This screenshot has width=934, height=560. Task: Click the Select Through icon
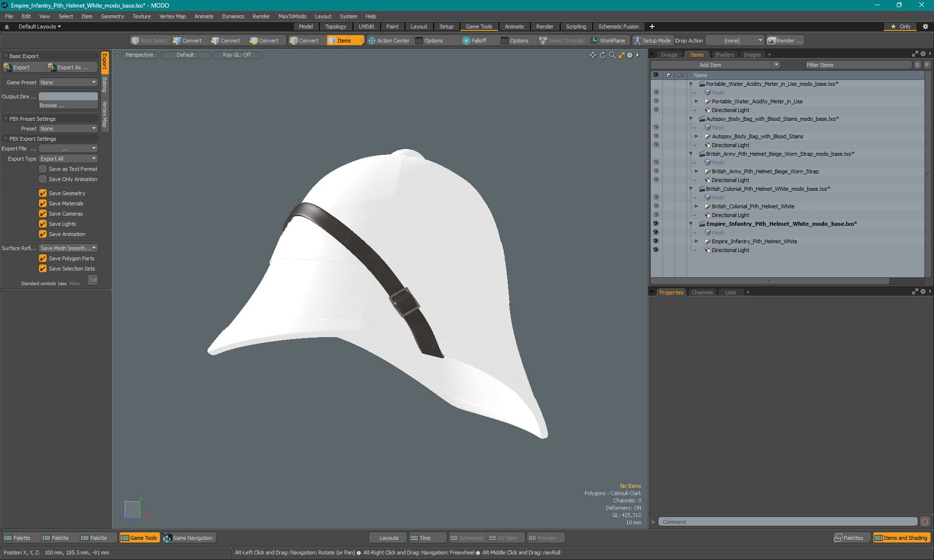[x=543, y=40]
